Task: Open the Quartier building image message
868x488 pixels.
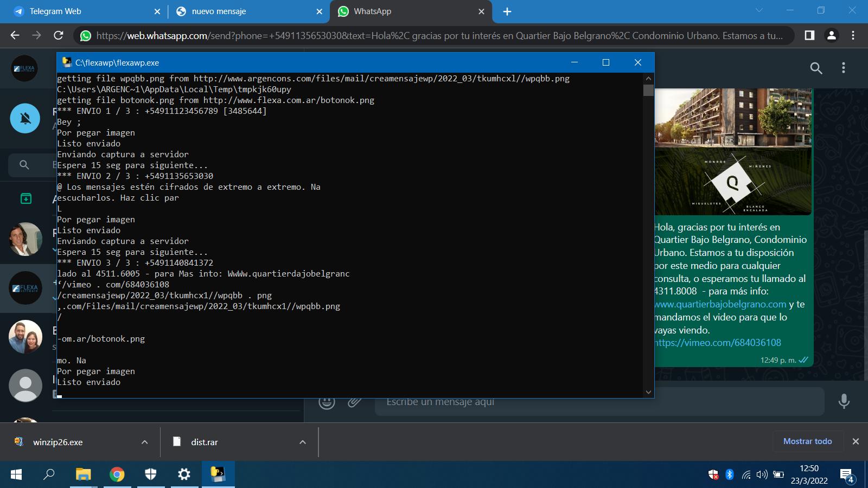Action: [732, 152]
